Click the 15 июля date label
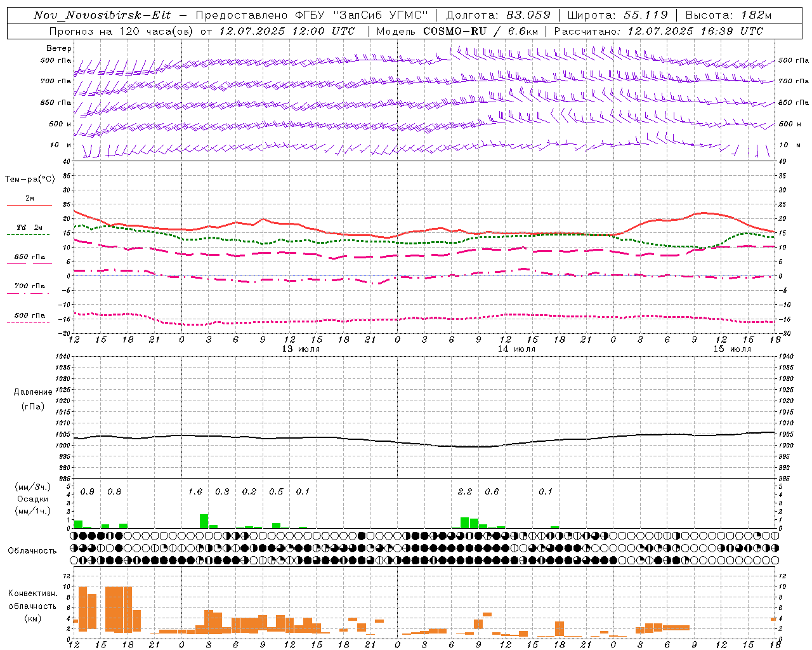 point(732,349)
